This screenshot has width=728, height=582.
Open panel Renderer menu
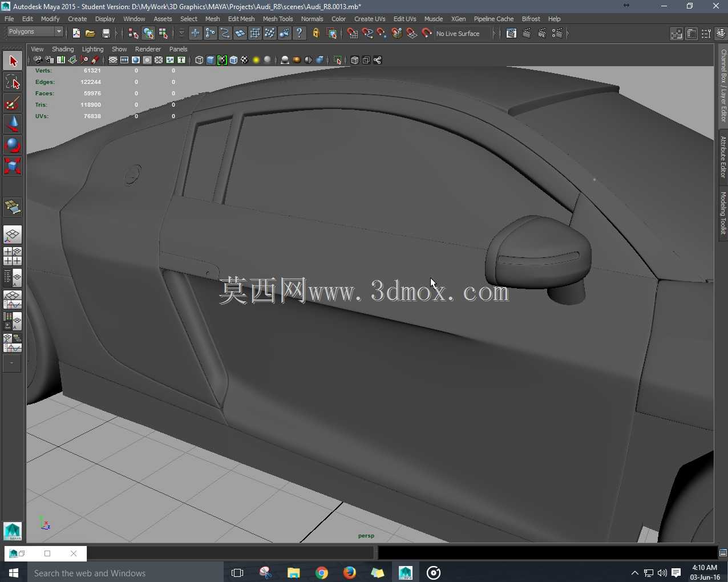coord(148,49)
